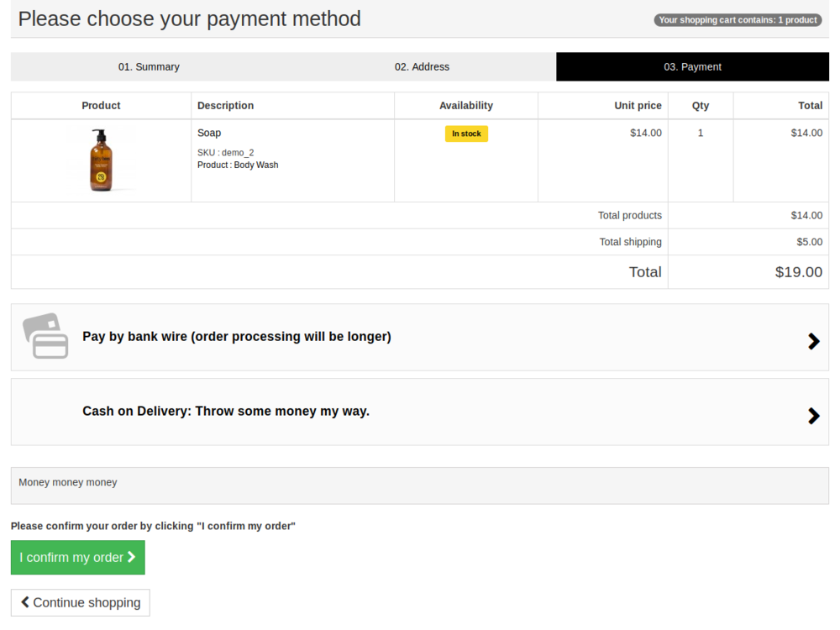This screenshot has height=630, width=840.
Task: Click the Product column header
Action: click(101, 106)
